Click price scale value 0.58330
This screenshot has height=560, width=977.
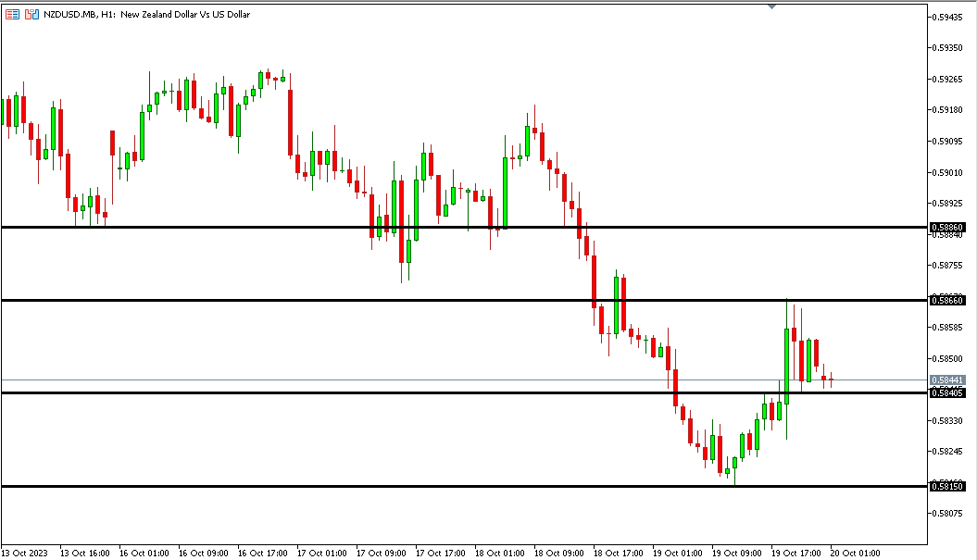click(x=947, y=421)
